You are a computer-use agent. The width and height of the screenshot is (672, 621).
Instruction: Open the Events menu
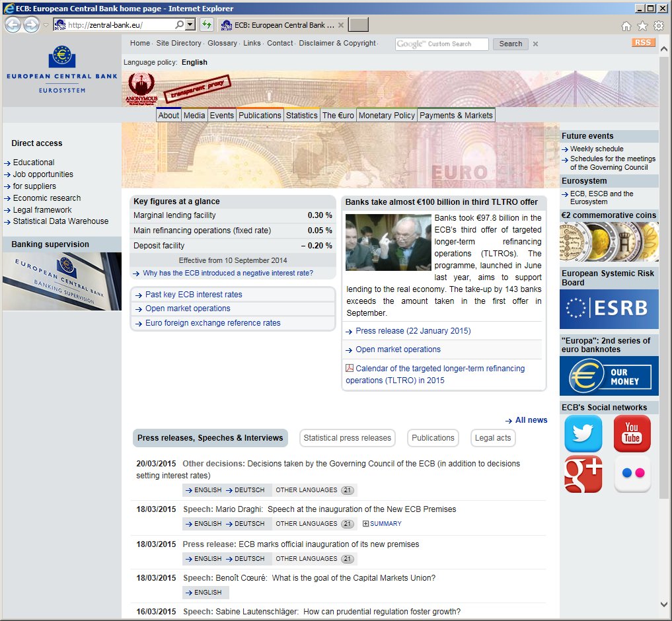click(221, 116)
